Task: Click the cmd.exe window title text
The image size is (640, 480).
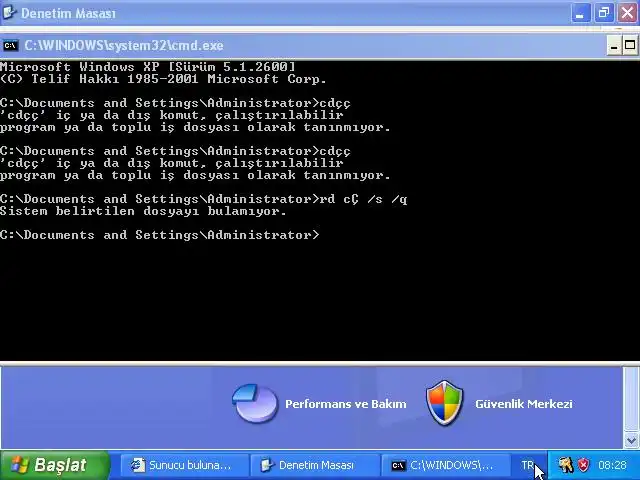Action: point(124,45)
